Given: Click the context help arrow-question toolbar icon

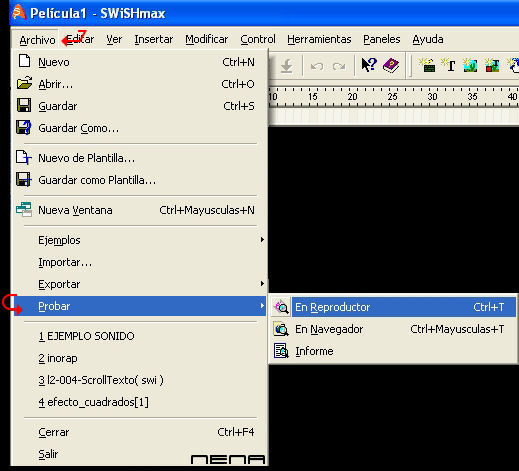Looking at the screenshot, I should (x=369, y=65).
